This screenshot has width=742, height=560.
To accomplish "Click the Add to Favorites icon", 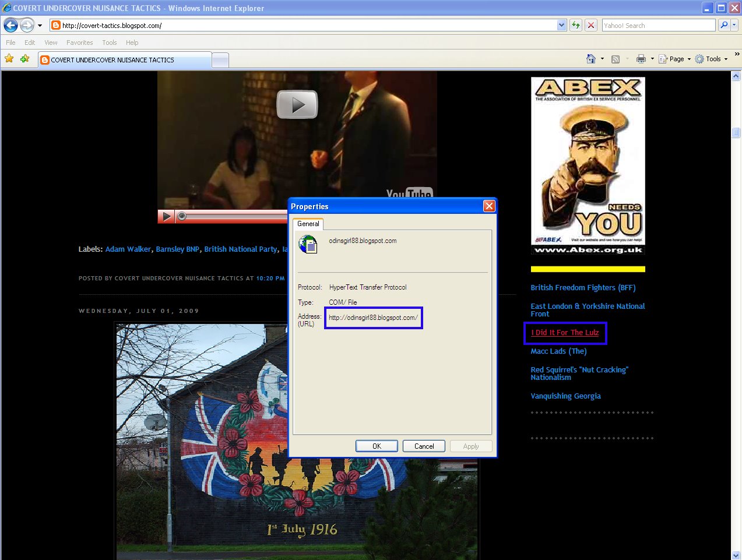I will click(24, 59).
